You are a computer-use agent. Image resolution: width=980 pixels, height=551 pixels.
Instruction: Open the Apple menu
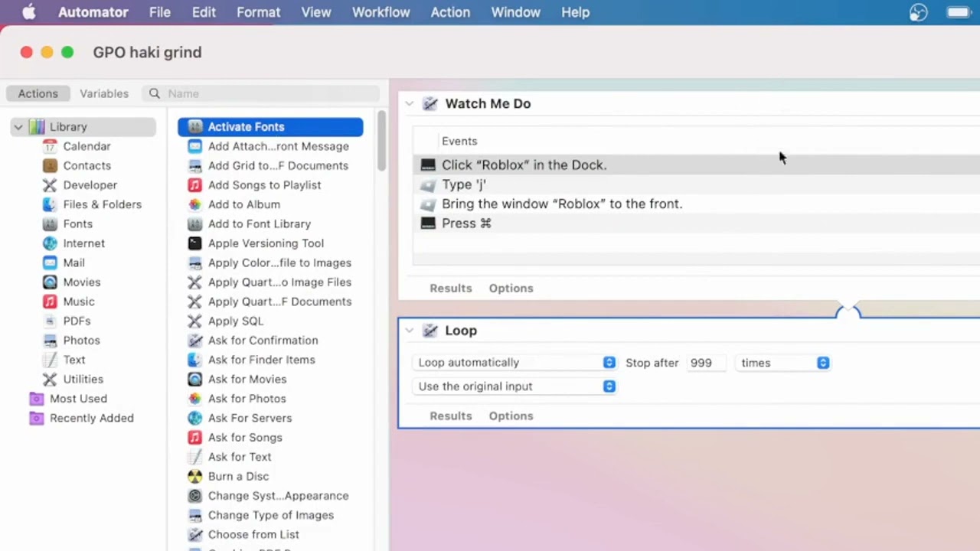tap(28, 12)
